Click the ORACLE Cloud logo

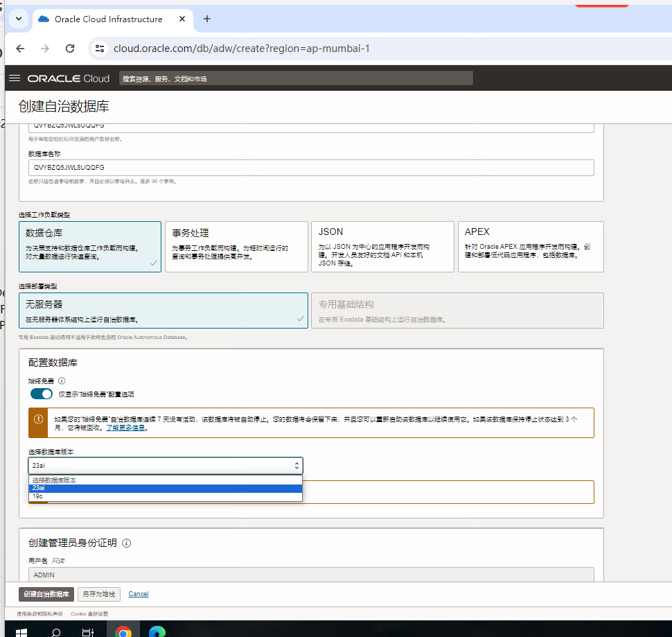(x=69, y=78)
